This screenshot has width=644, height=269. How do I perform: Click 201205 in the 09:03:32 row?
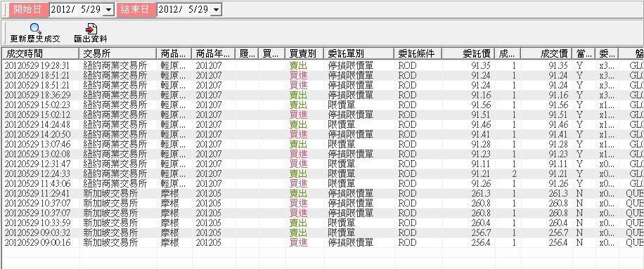(208, 233)
